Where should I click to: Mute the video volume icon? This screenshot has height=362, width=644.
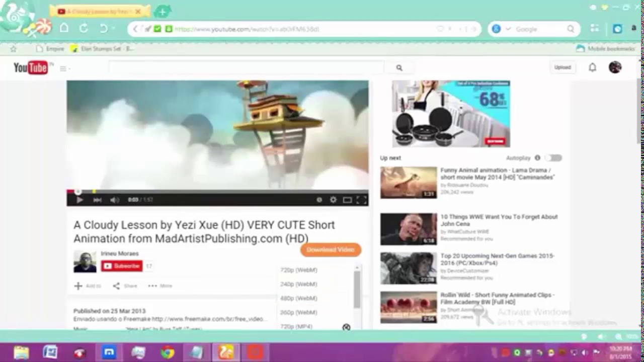click(115, 200)
